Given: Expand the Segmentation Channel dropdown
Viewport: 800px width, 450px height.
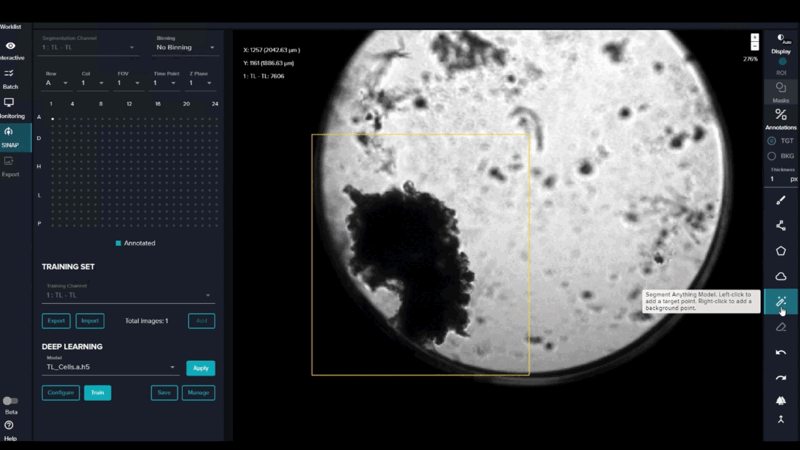Looking at the screenshot, I should [x=88, y=47].
